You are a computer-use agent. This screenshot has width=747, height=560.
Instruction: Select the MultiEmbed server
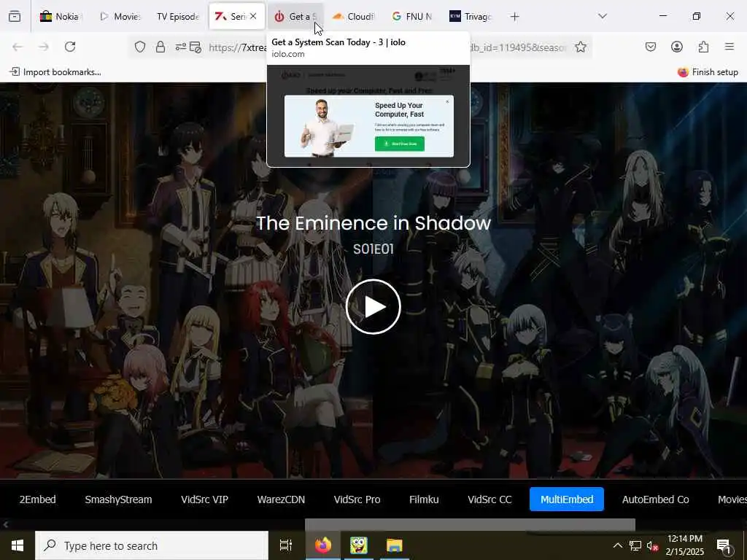tap(567, 499)
